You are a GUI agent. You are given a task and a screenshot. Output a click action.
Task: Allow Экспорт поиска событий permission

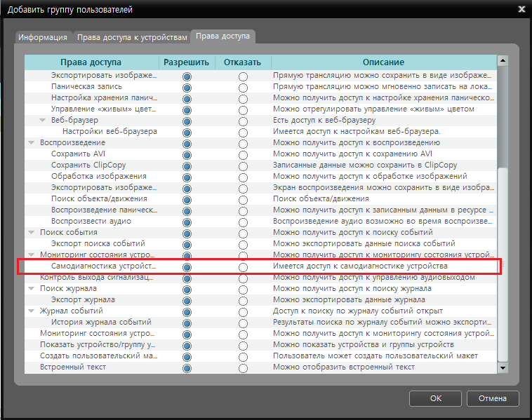[x=187, y=245]
